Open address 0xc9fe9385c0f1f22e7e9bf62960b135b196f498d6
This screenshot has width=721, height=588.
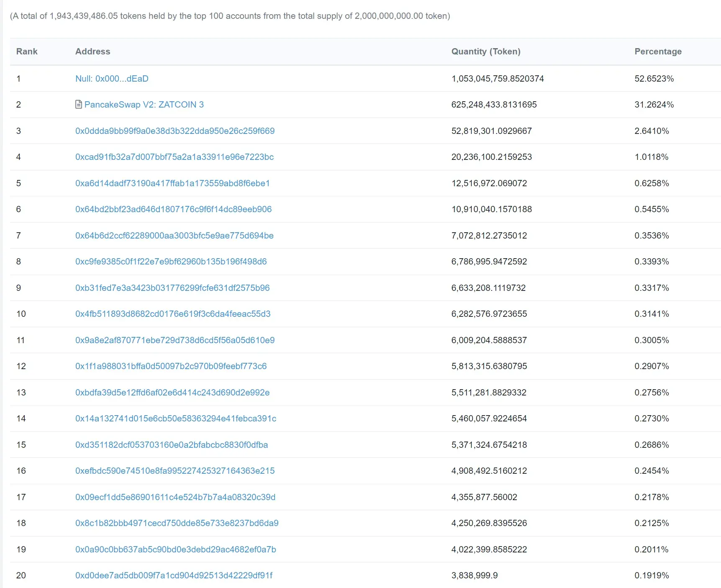[171, 262]
